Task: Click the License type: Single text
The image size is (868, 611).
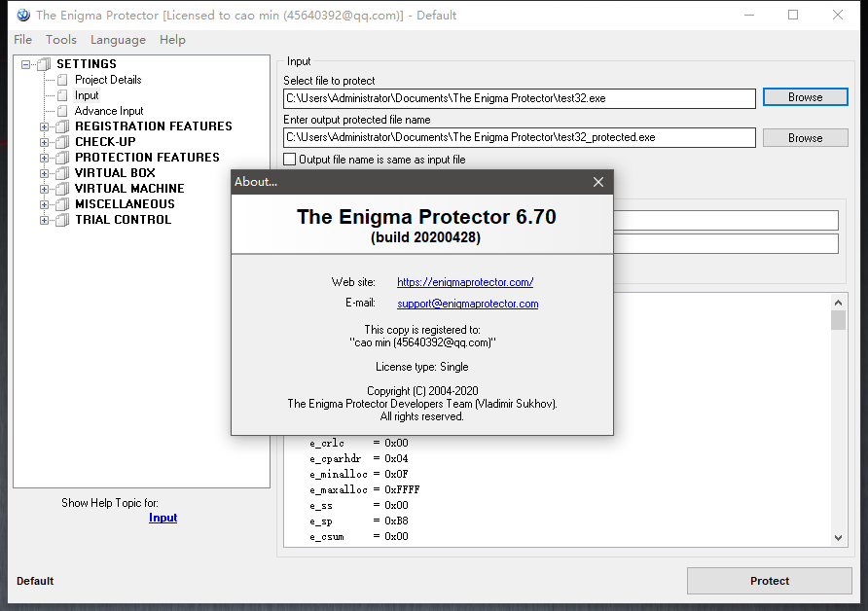Action: pyautogui.click(x=421, y=367)
